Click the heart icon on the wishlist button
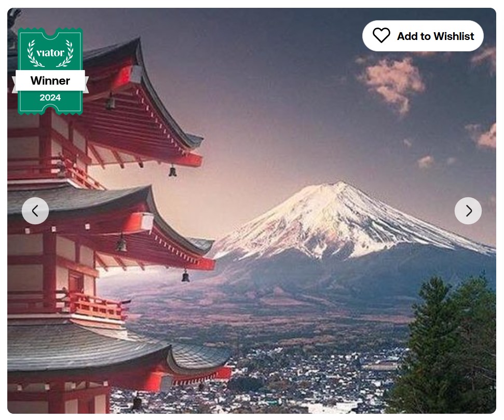 (381, 35)
